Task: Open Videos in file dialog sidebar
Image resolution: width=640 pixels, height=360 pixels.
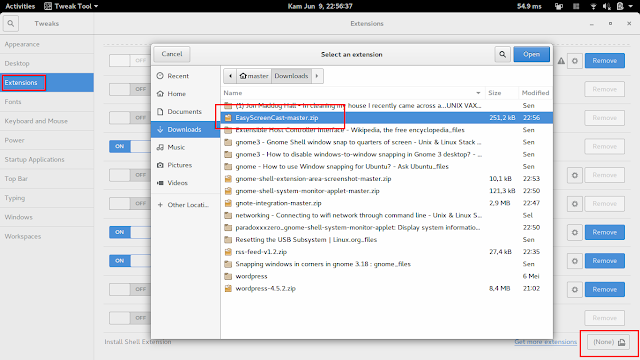Action: (186, 183)
